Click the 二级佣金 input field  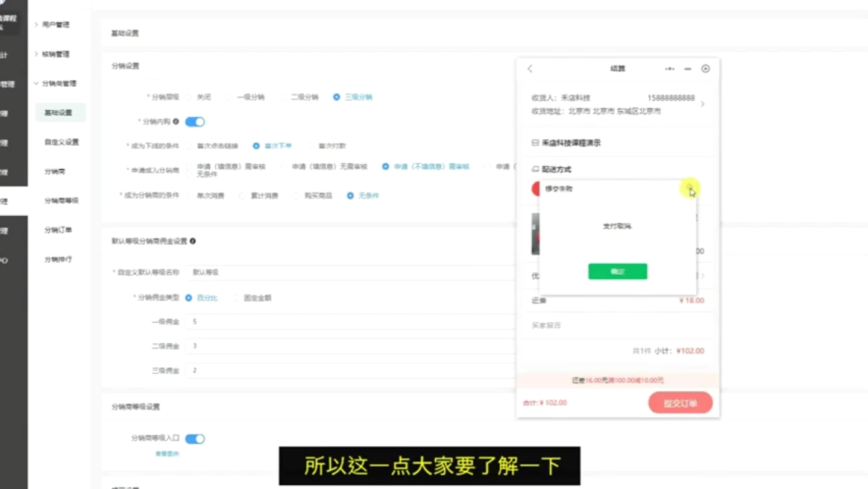tap(351, 346)
